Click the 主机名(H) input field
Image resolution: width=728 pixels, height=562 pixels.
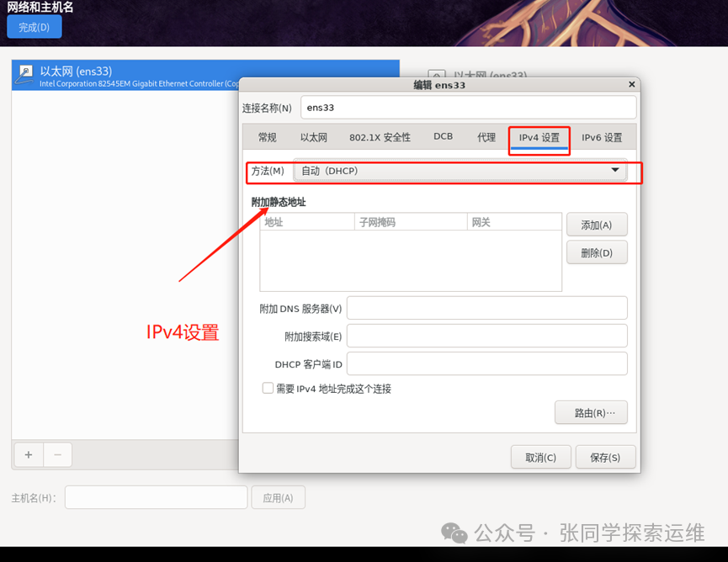tap(156, 497)
